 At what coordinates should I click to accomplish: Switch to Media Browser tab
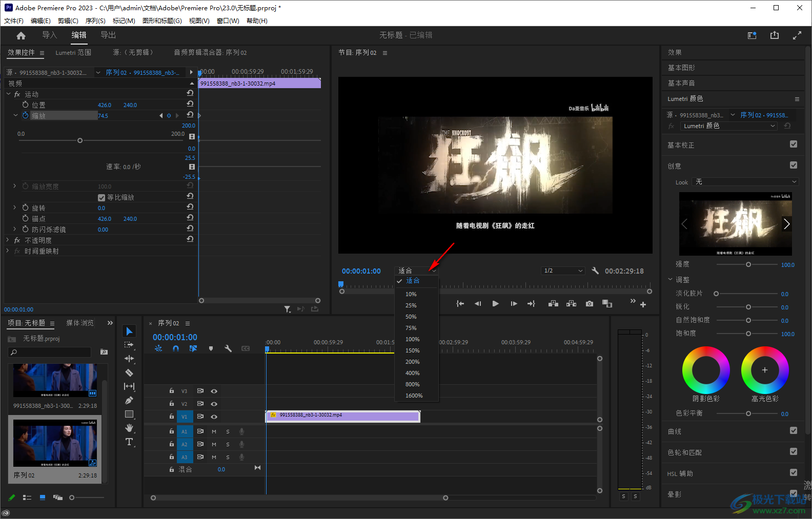80,323
